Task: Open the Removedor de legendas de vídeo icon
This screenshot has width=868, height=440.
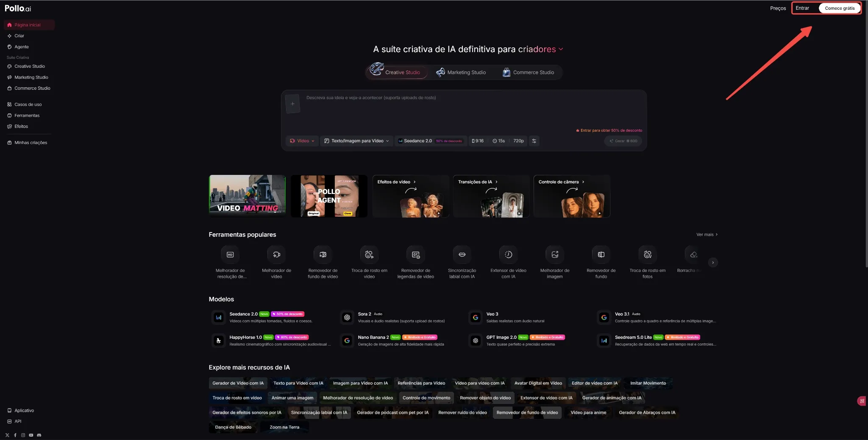Action: tap(416, 255)
